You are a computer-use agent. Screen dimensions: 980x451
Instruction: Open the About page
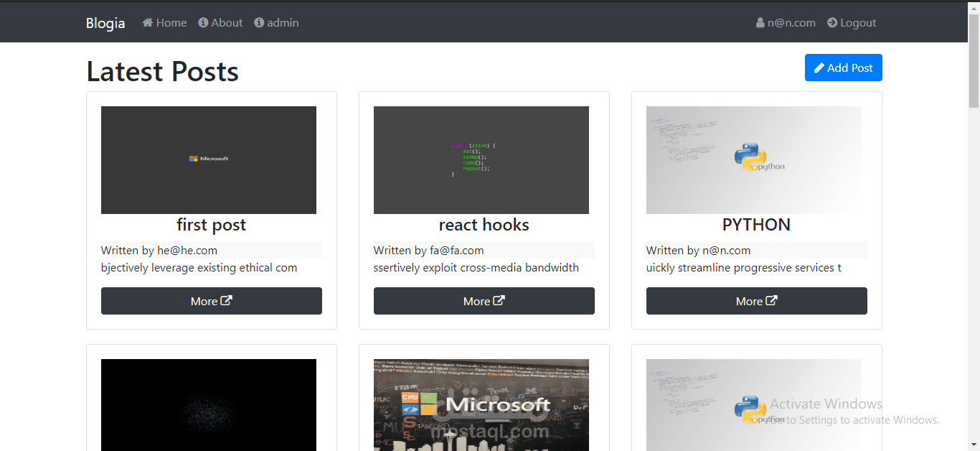click(x=220, y=22)
